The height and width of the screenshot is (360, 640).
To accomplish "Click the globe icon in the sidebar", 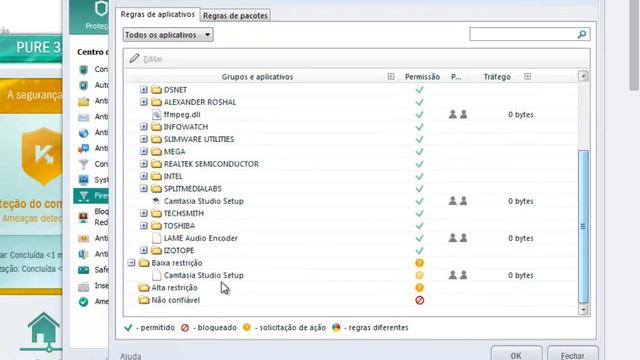I will [83, 133].
